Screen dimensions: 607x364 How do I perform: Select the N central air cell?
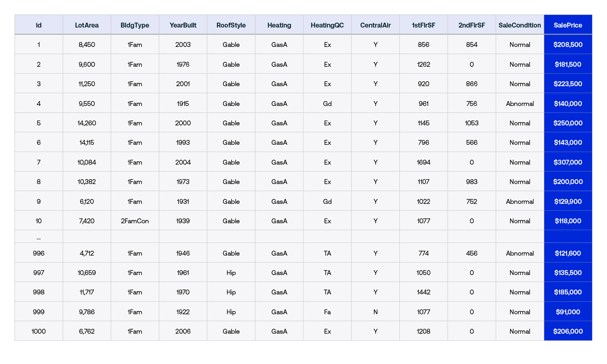375,312
